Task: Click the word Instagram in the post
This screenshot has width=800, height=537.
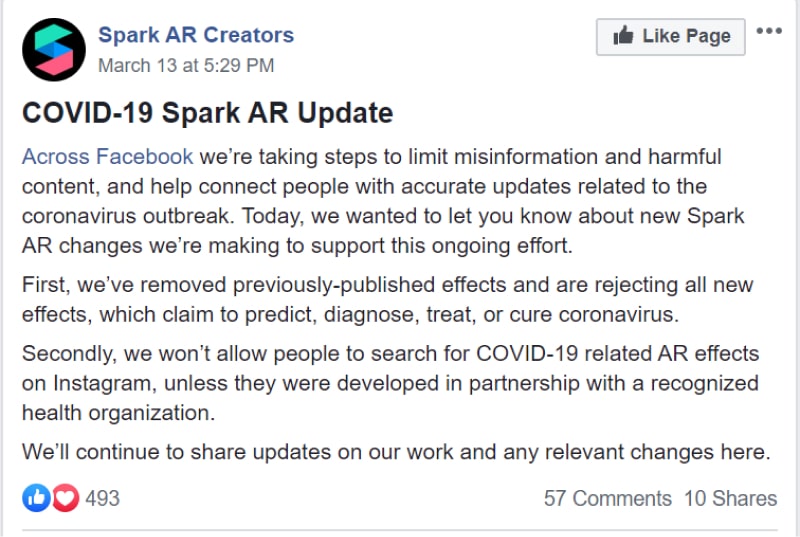Action: point(105,383)
